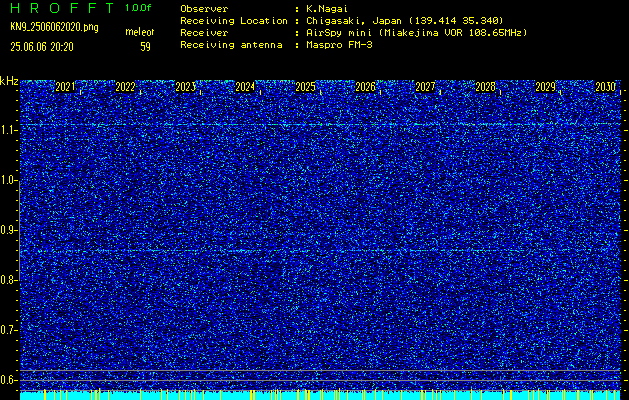Screen dimensions: 629x400
Task: Click the 2028 time marker
Action: coord(485,87)
